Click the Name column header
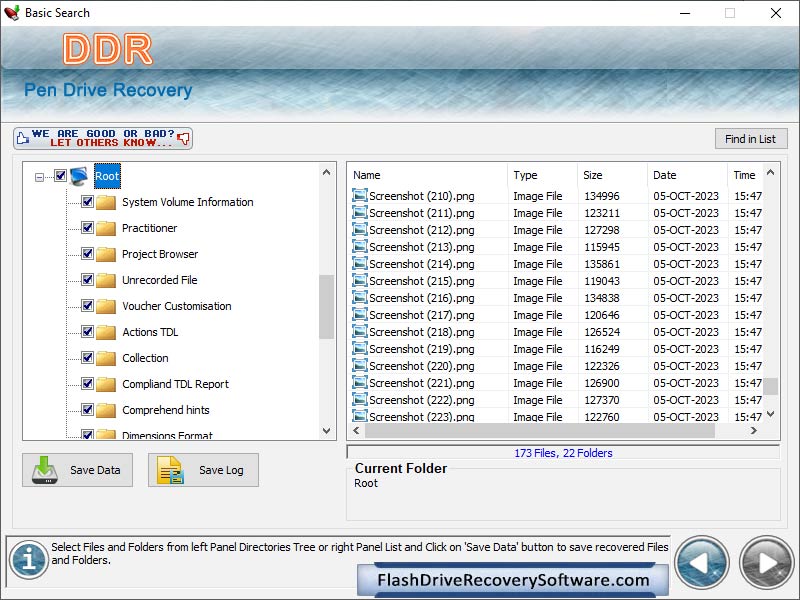Image resolution: width=800 pixels, height=600 pixels. 428,175
